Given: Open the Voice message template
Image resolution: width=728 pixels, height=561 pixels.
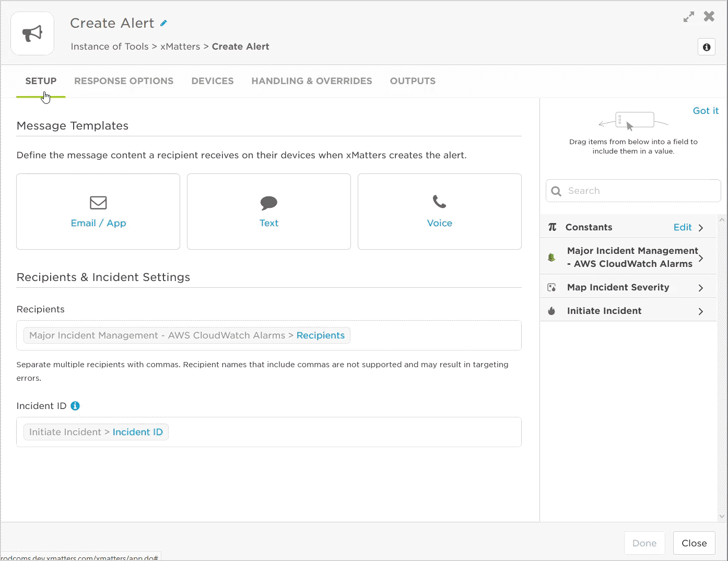Looking at the screenshot, I should click(x=440, y=212).
